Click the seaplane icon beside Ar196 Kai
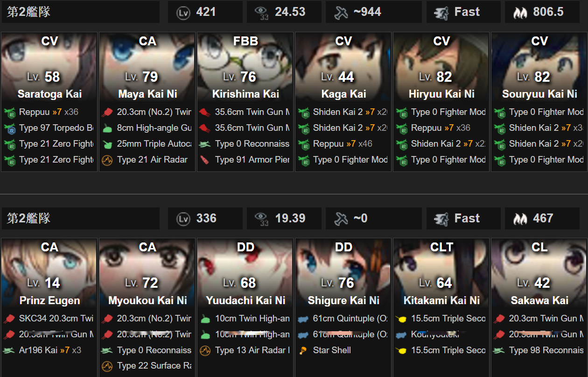This screenshot has width=588, height=377. point(9,350)
